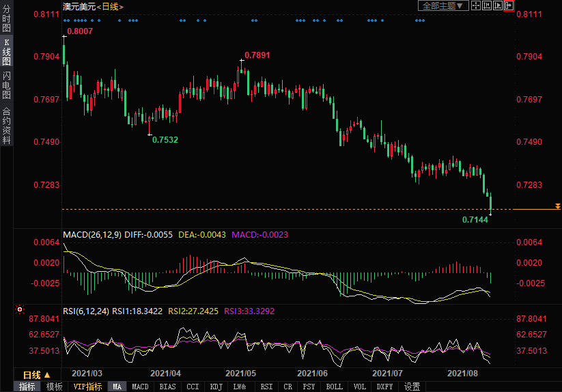This screenshot has height=392, width=562.
Task: Click the third chart toolbar icon with play arrow
Action: (x=497, y=5)
